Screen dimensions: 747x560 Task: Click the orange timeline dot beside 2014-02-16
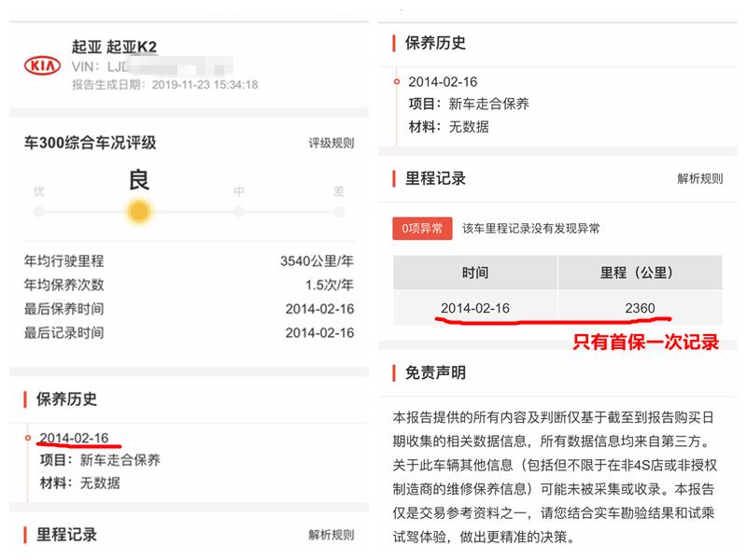click(x=29, y=436)
